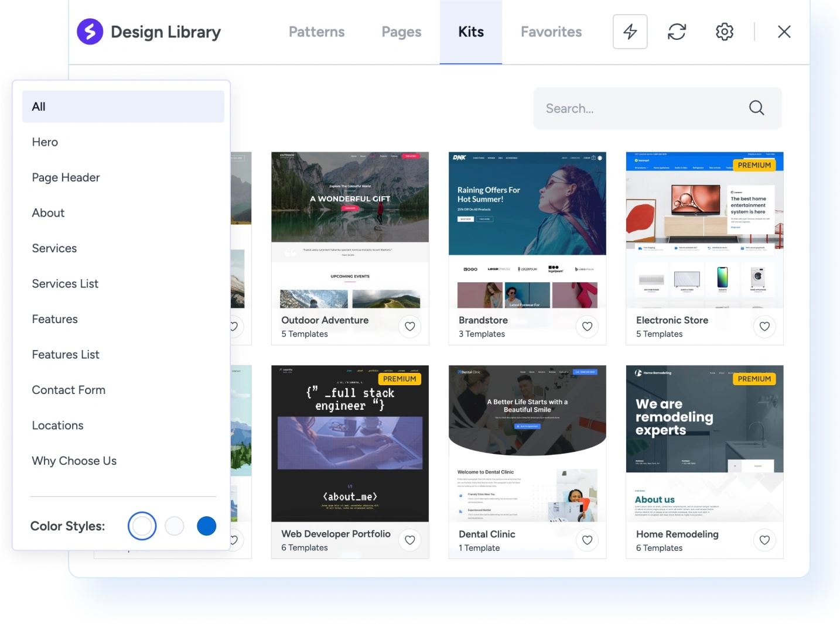The width and height of the screenshot is (840, 624).
Task: Click the lightning bolt quick-access icon
Action: [630, 32]
